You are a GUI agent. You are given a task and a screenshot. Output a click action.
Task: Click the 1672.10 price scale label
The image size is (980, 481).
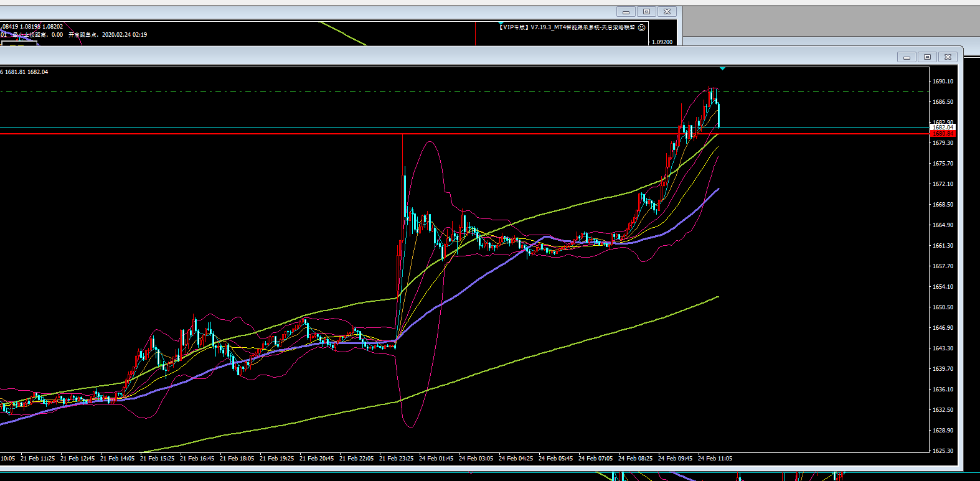coord(943,184)
